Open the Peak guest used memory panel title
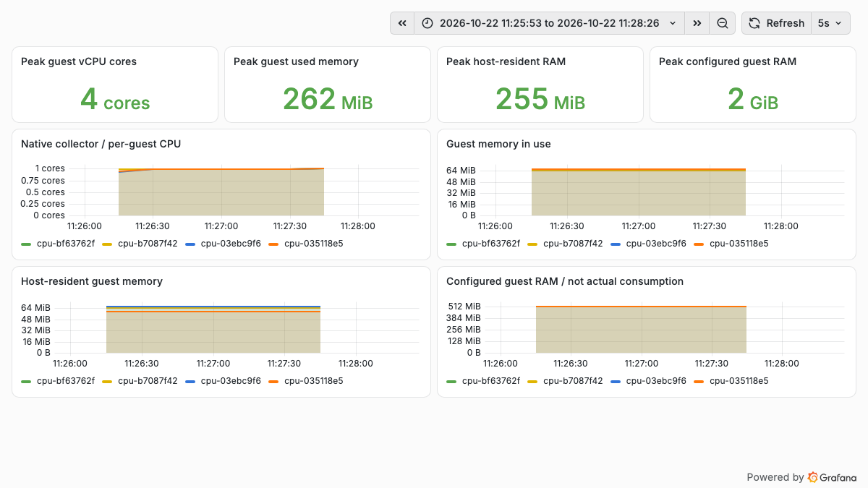The height and width of the screenshot is (488, 868). 296,61
